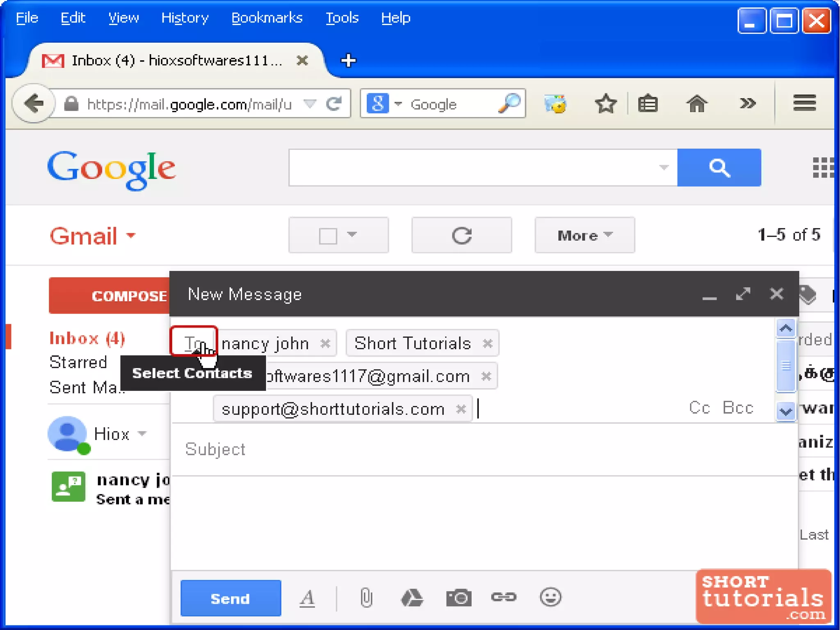
Task: Click the blue Send button
Action: (x=231, y=598)
